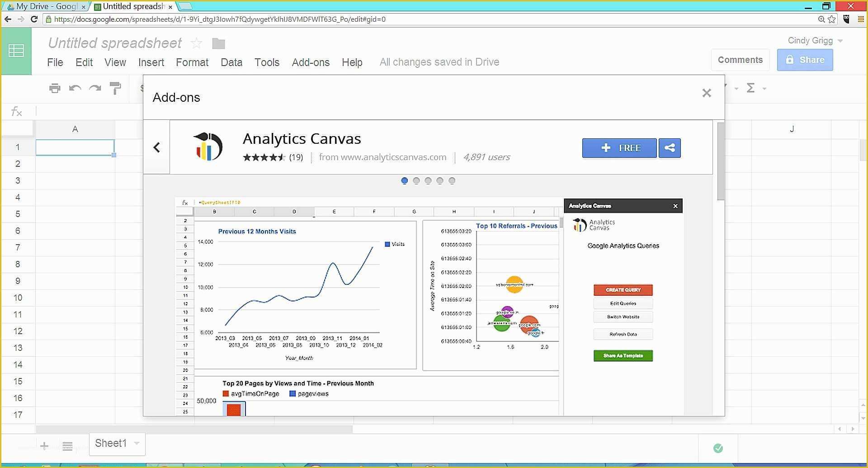
Task: Click the green checkmark status icon
Action: pyautogui.click(x=718, y=448)
